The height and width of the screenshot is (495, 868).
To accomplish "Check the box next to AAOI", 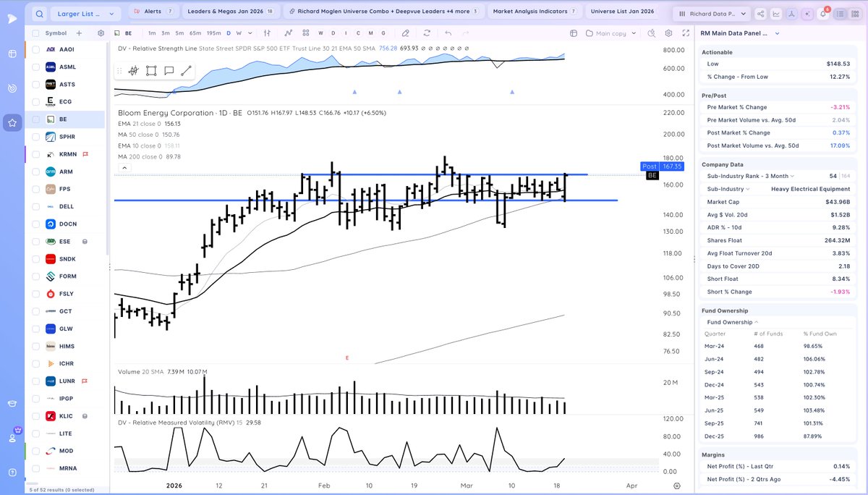I will point(36,49).
